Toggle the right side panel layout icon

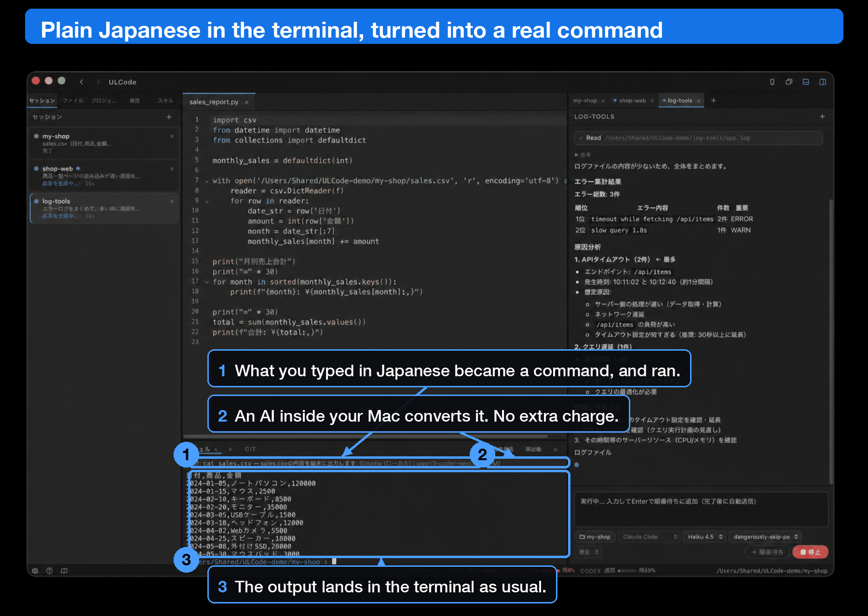(823, 82)
